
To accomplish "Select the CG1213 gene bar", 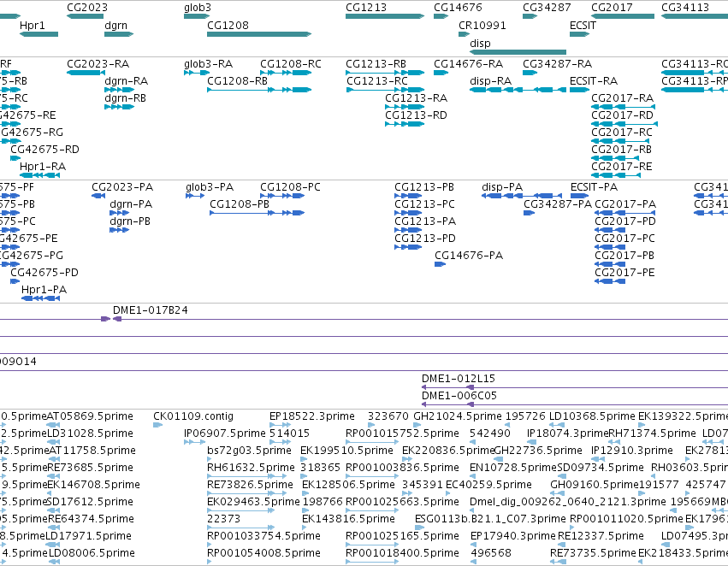I will pos(385,16).
